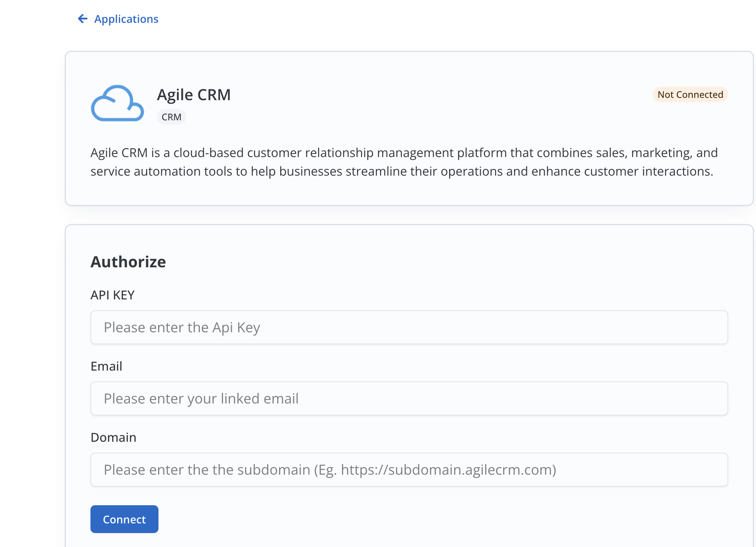Image resolution: width=756 pixels, height=547 pixels.
Task: Click the text 'cloud-based customer relationship management'
Action: click(313, 152)
